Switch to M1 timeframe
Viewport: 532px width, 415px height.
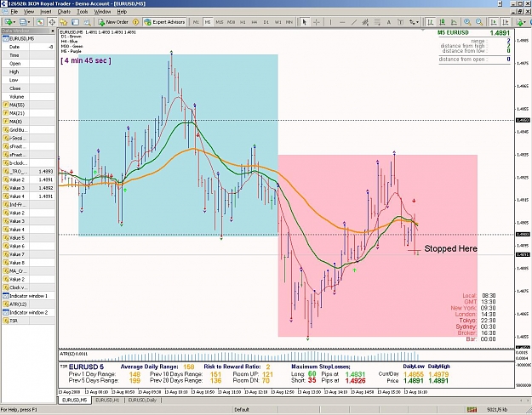(x=196, y=22)
